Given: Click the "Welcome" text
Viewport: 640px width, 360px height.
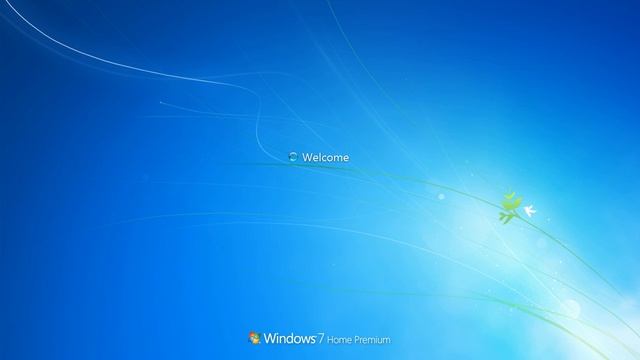Looking at the screenshot, I should (326, 158).
